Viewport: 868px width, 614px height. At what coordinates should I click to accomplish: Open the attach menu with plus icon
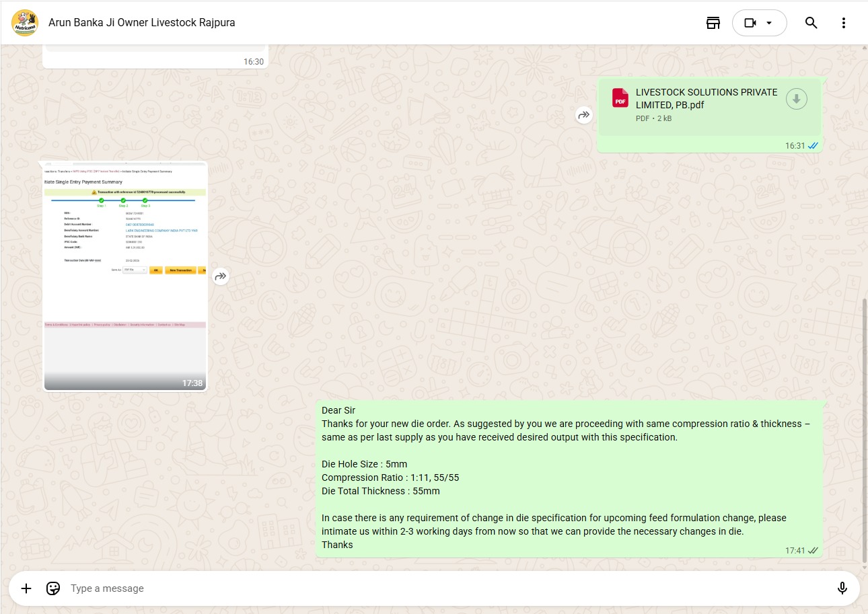pyautogui.click(x=26, y=588)
